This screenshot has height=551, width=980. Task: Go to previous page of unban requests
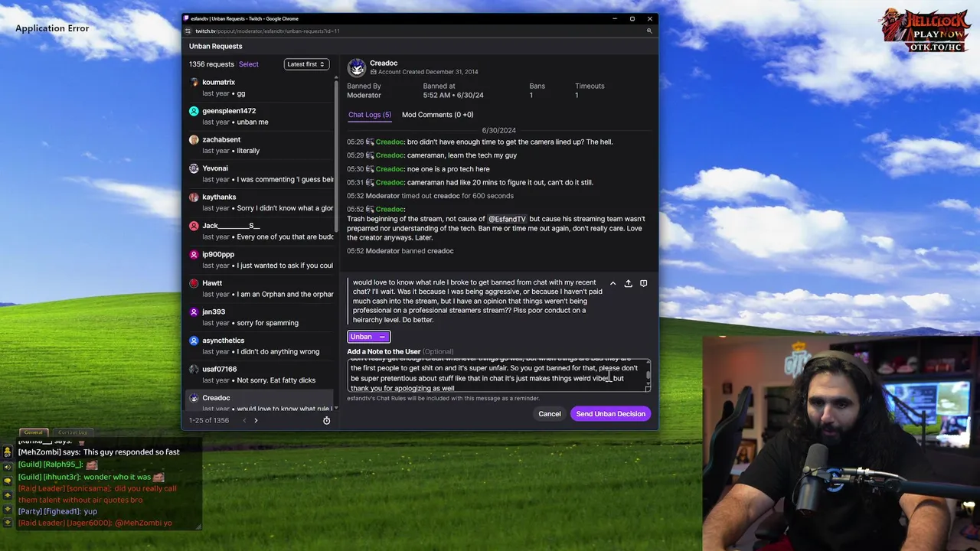pyautogui.click(x=244, y=420)
